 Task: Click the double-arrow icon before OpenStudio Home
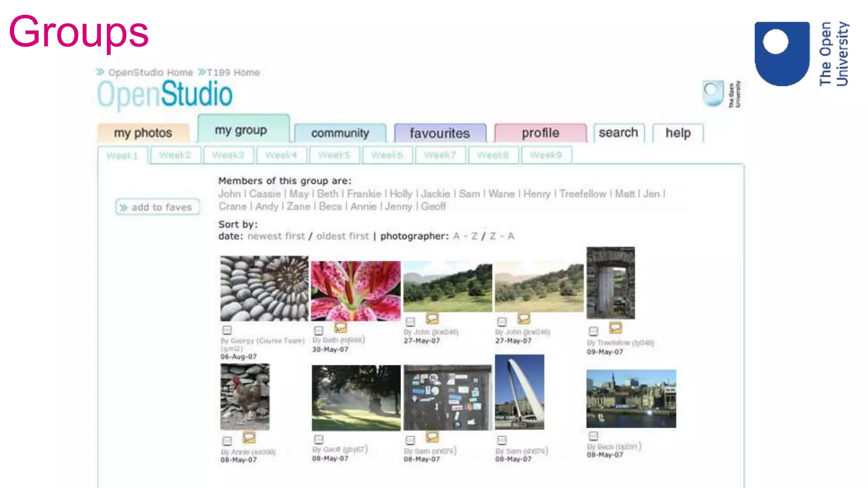(x=100, y=72)
